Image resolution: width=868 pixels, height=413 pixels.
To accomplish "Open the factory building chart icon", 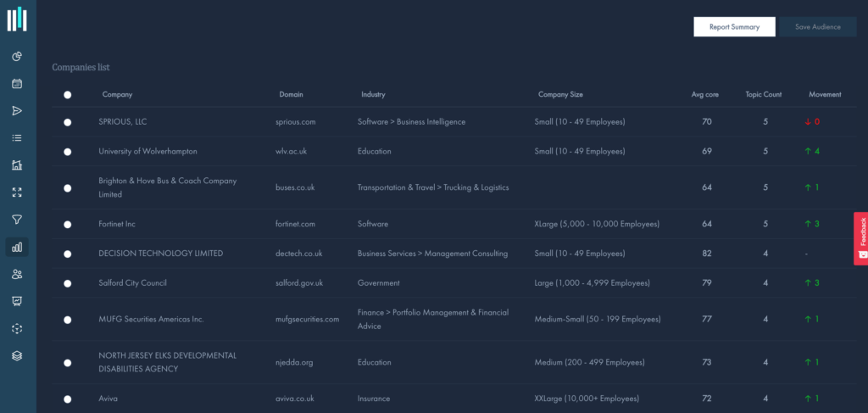I will (17, 165).
